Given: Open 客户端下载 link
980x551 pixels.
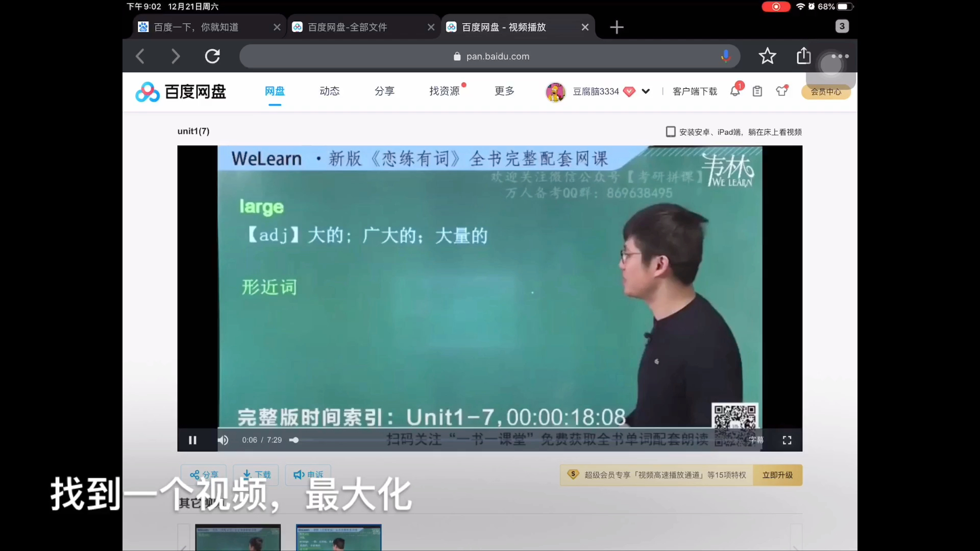Looking at the screenshot, I should point(695,91).
